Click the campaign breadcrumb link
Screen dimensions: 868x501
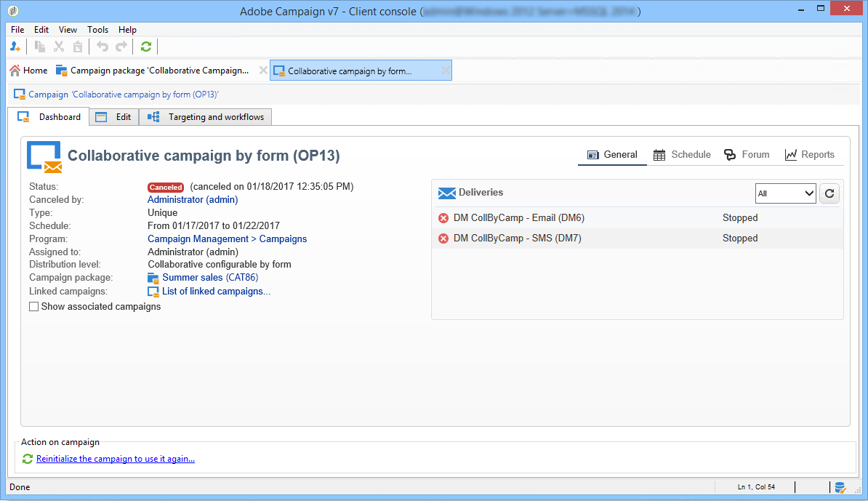(124, 95)
